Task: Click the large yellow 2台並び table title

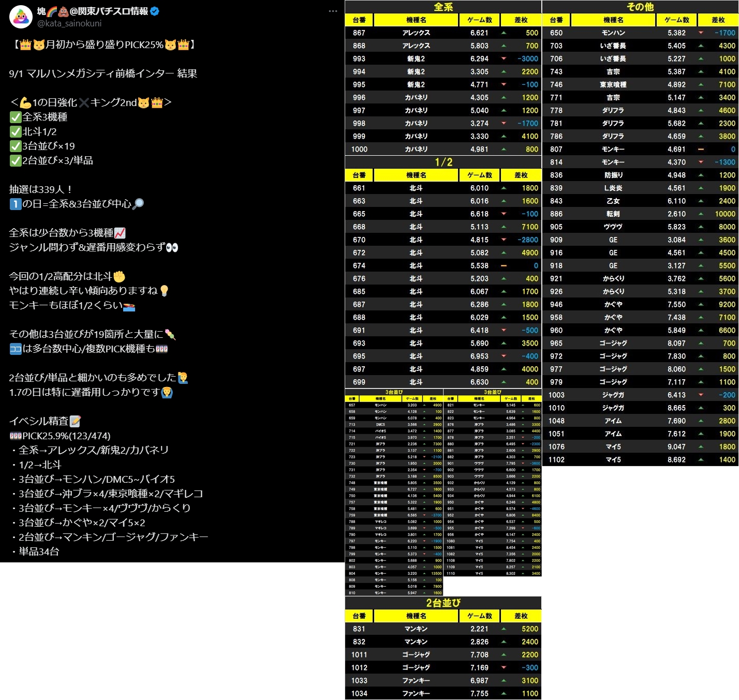Action: (443, 603)
